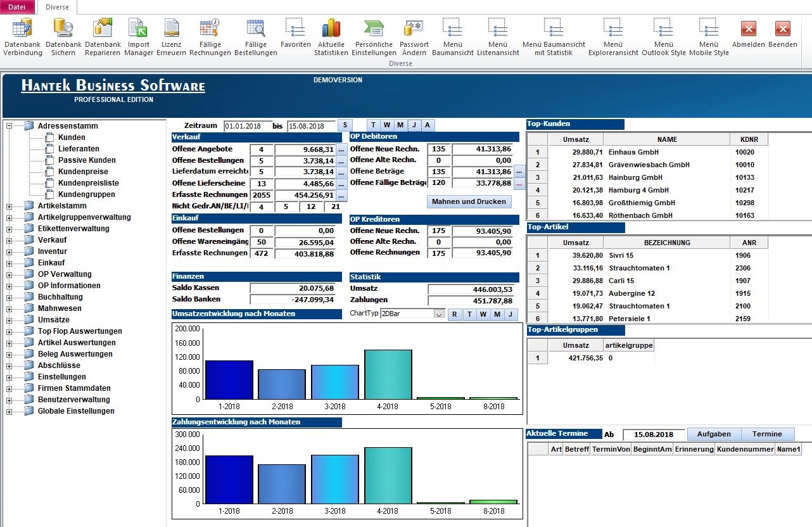Screen dimensions: 812x527
Task: Toggle the M button next to ChartTyp
Action: click(497, 314)
